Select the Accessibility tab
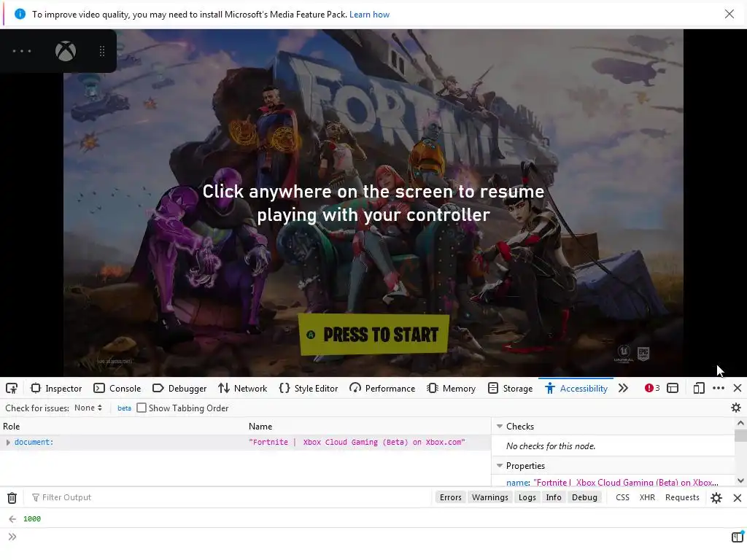The image size is (747, 560). (x=576, y=388)
